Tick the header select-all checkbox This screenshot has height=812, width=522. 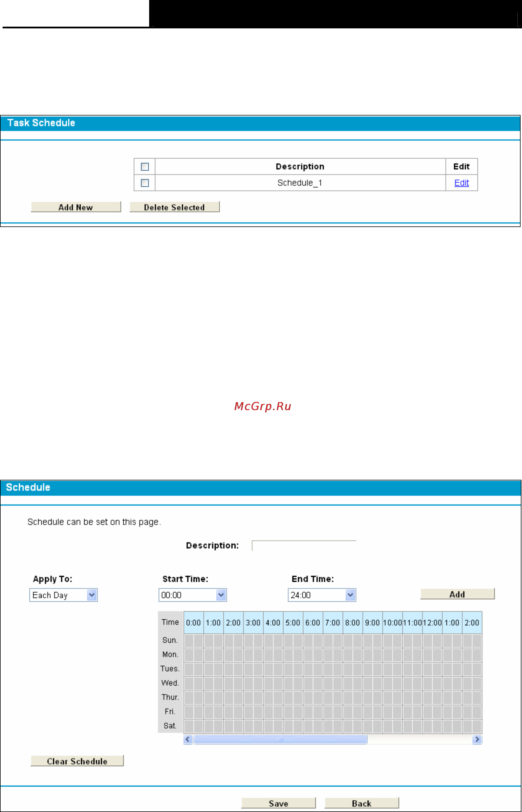click(x=145, y=167)
